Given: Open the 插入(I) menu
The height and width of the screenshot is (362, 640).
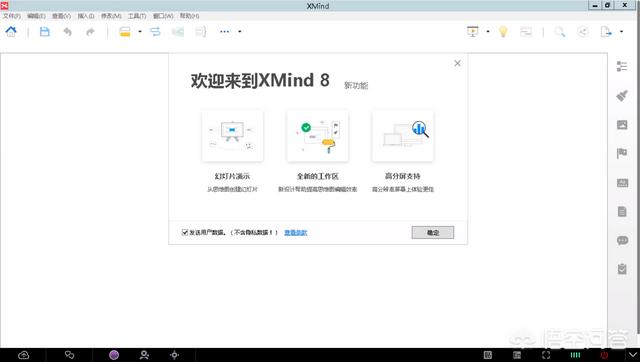Looking at the screenshot, I should pos(86,16).
